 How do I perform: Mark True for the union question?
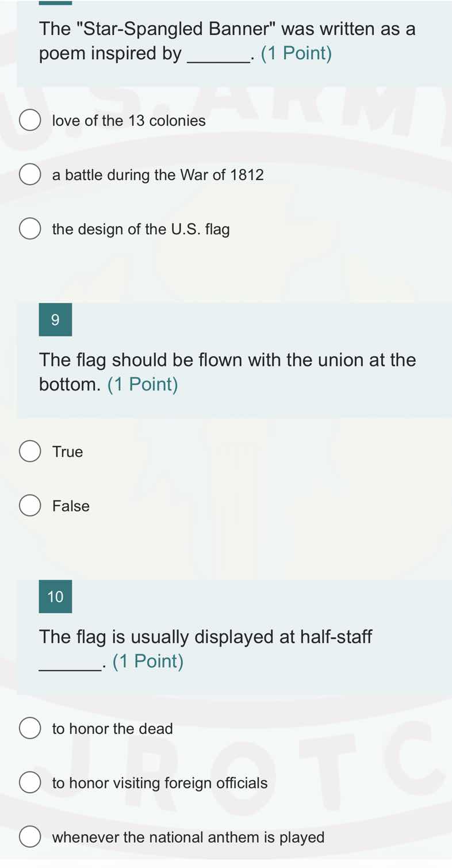coord(29,451)
